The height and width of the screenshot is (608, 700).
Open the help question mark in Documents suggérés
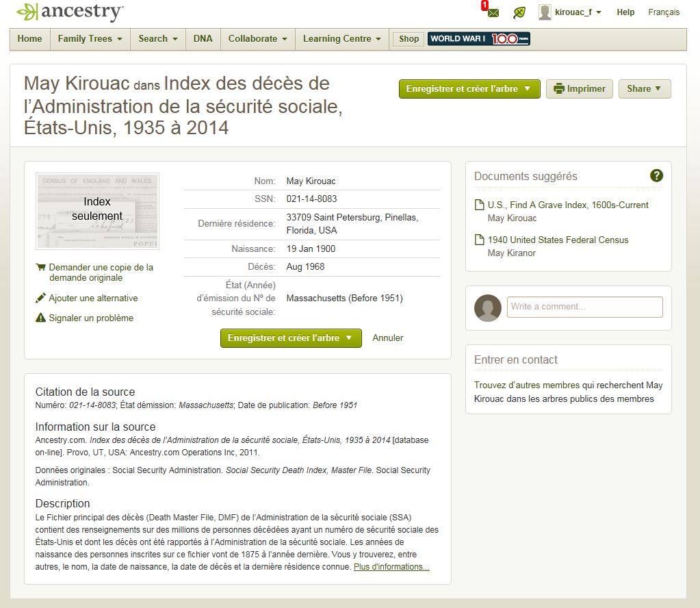[656, 175]
